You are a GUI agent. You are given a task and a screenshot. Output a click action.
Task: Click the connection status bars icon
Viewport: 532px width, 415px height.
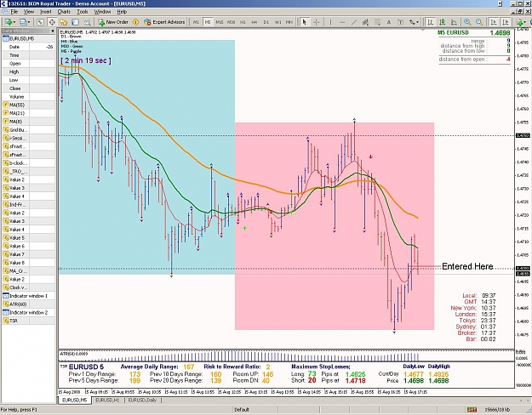pyautogui.click(x=472, y=410)
